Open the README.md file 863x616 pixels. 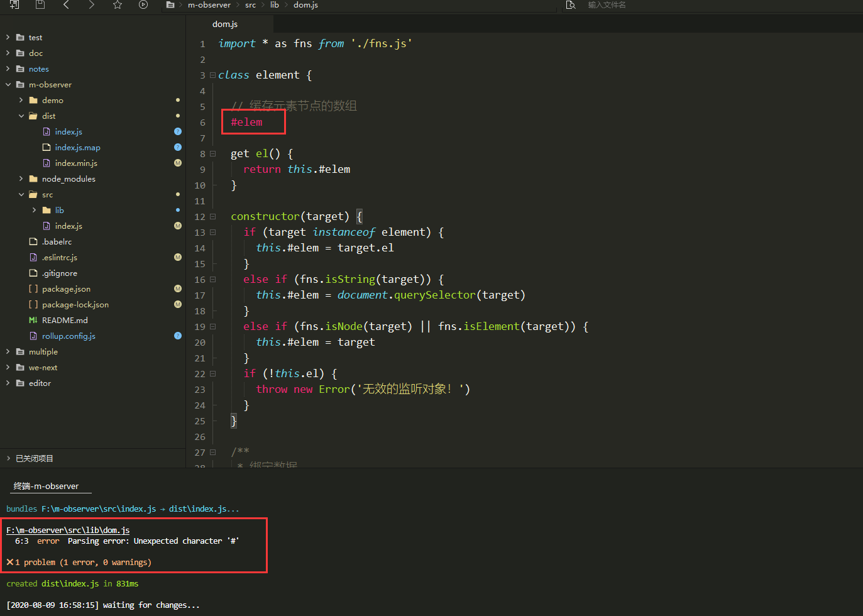tap(65, 320)
